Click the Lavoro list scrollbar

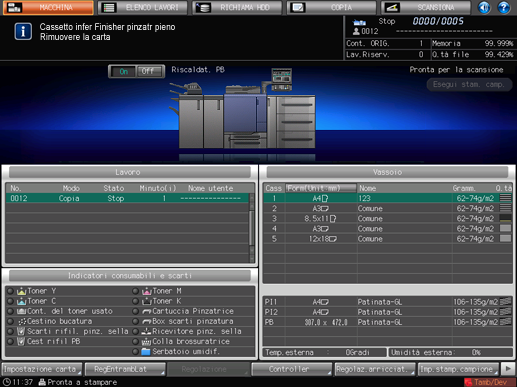tap(252, 228)
